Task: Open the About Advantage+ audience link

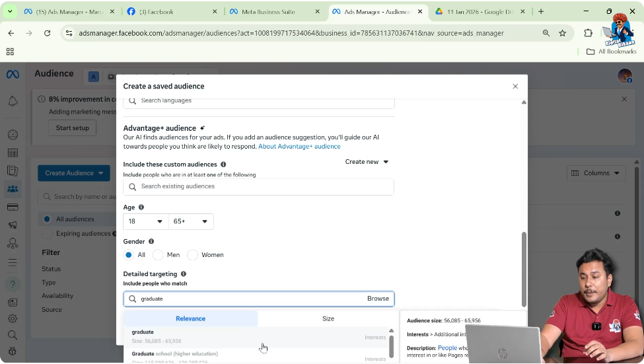Action: click(299, 146)
